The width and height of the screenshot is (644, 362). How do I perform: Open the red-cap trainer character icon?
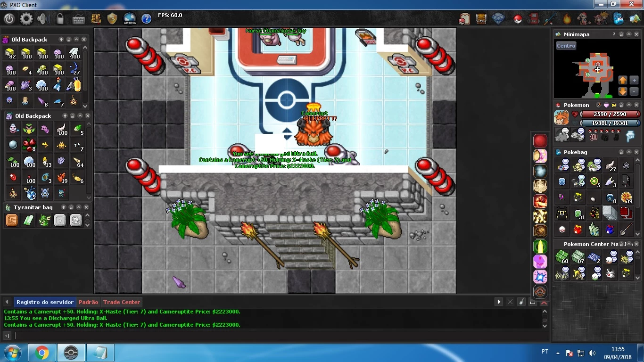point(584,19)
